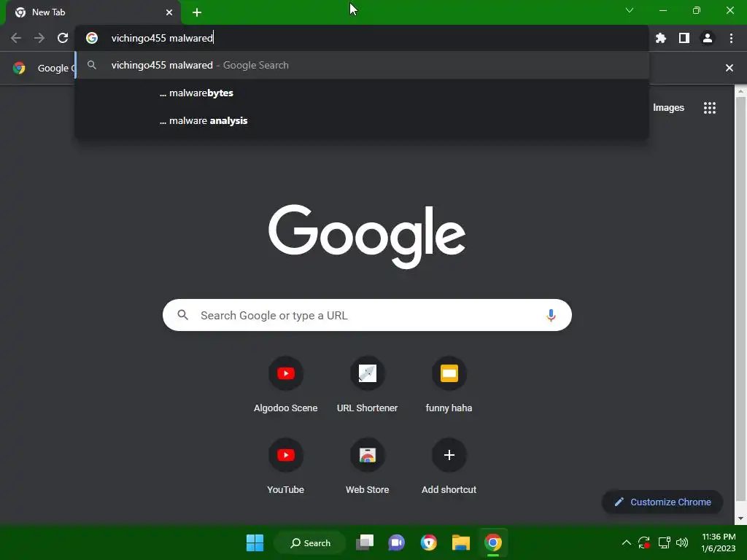Image resolution: width=747 pixels, height=560 pixels.
Task: Open the Web Store shortcut
Action: 368,467
